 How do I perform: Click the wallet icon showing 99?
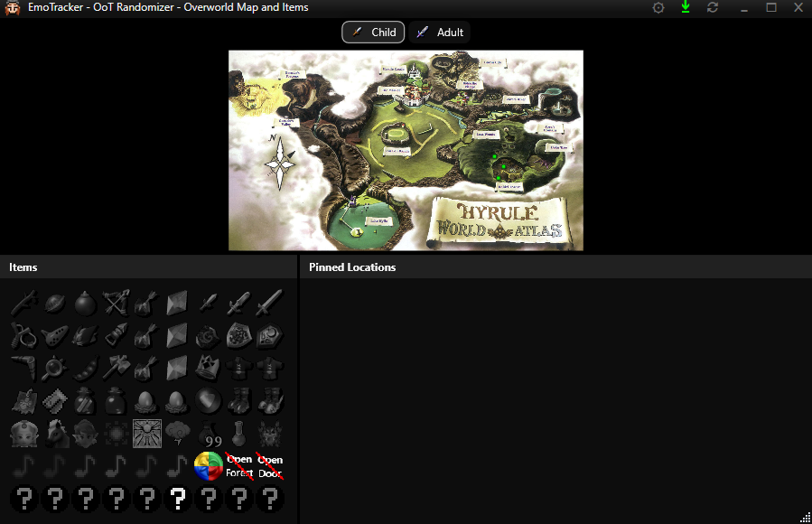tap(209, 434)
